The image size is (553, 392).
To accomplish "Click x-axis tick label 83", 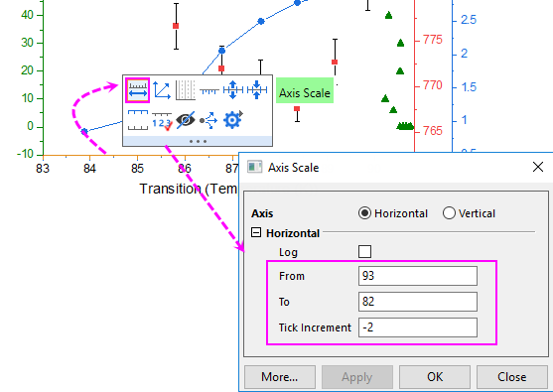I will click(43, 169).
